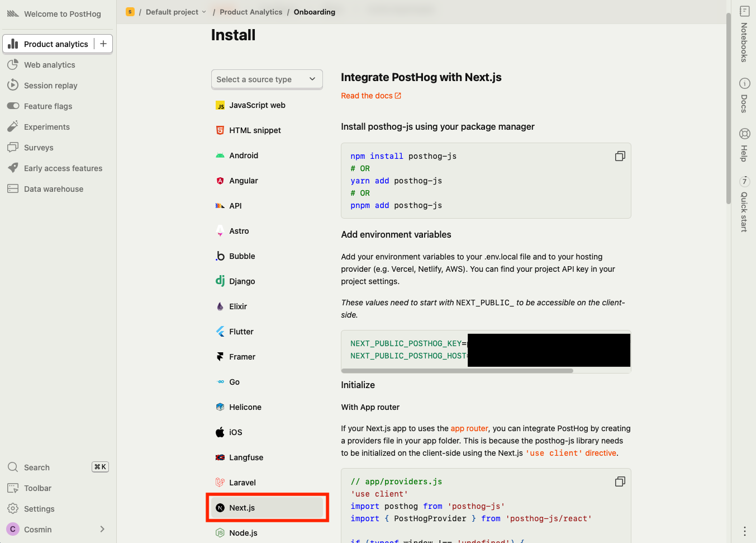756x543 pixels.
Task: Click the Experiments flask icon
Action: click(x=13, y=127)
